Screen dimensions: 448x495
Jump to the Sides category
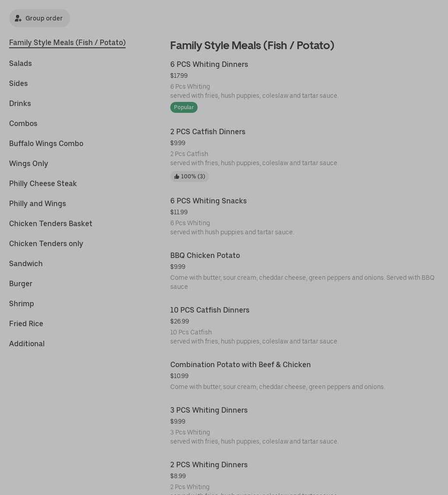coord(18,83)
